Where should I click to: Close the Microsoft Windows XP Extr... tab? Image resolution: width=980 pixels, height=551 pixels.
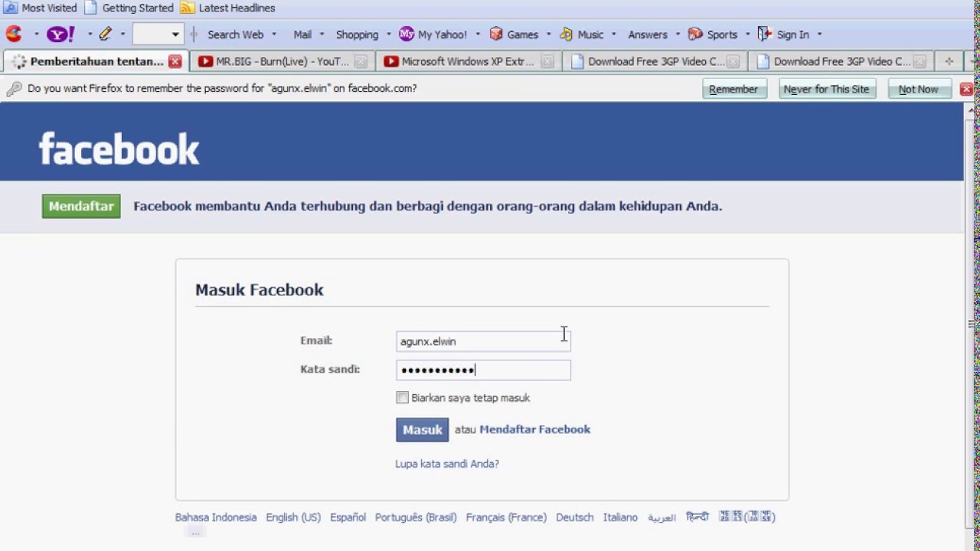[x=547, y=61]
